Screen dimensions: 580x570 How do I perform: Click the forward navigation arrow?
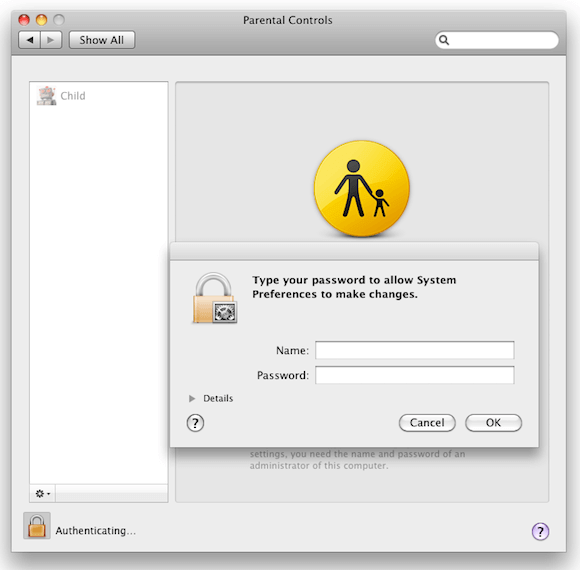pos(51,40)
